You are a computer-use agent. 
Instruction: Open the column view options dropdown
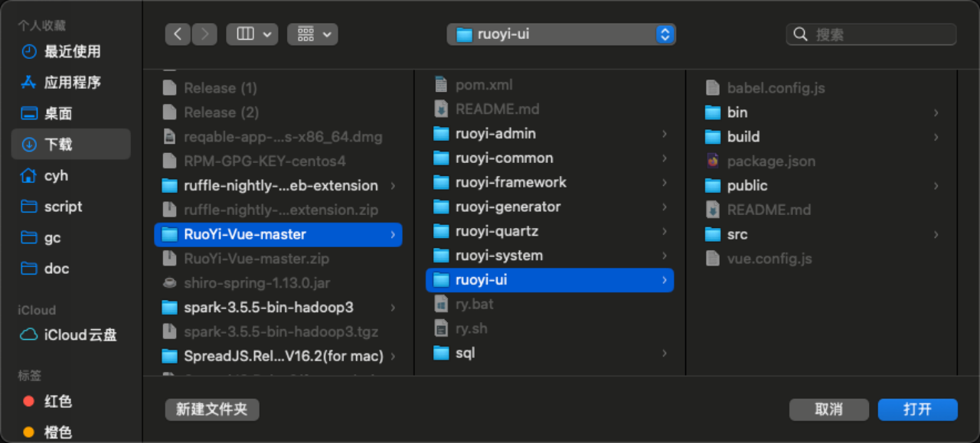(252, 34)
